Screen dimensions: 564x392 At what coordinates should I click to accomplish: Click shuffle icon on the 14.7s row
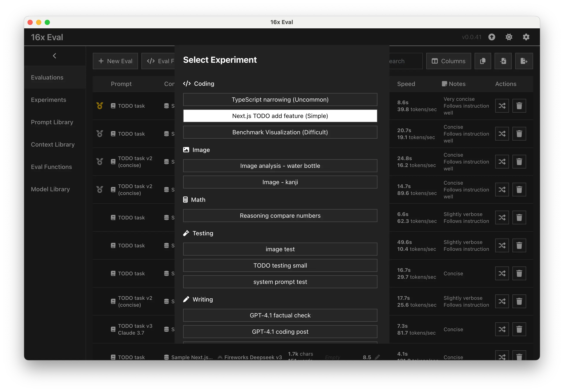pos(502,190)
